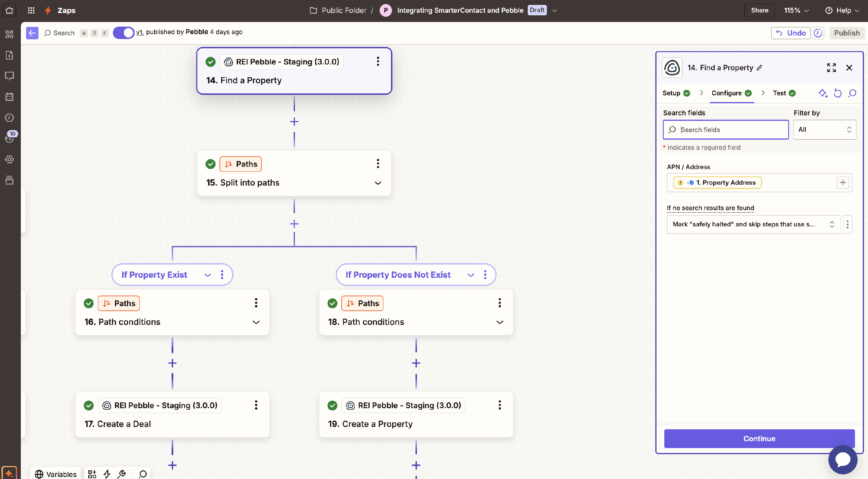Add a step below Find a Property
The height and width of the screenshot is (479, 868).
(294, 121)
